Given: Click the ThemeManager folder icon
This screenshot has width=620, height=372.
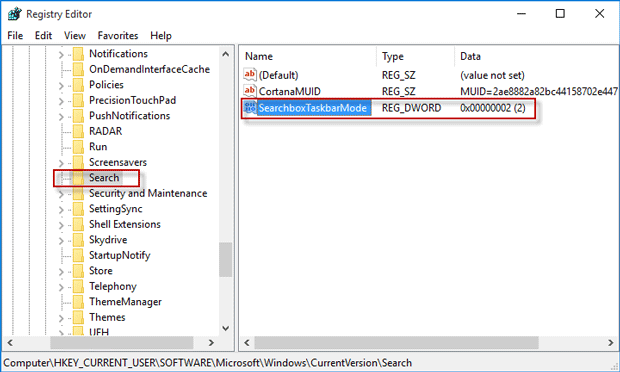Looking at the screenshot, I should coord(78,302).
